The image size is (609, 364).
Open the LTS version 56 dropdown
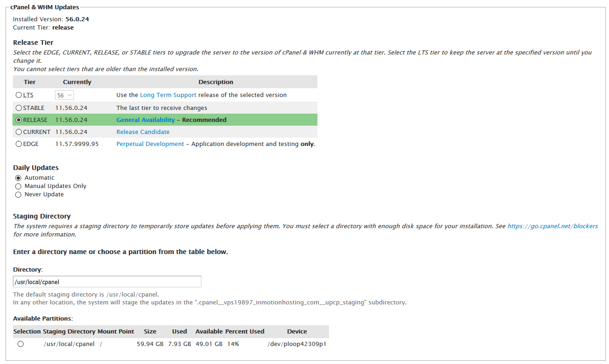tap(64, 95)
